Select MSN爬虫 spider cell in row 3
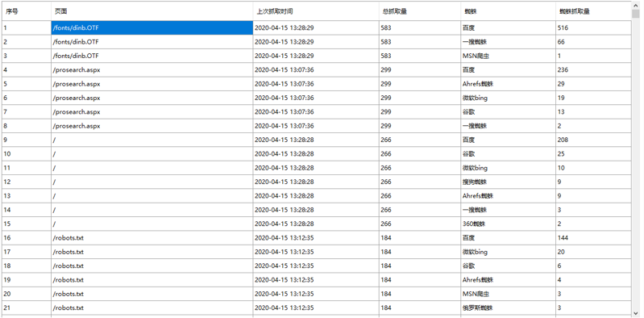The image size is (644, 318). coord(508,56)
